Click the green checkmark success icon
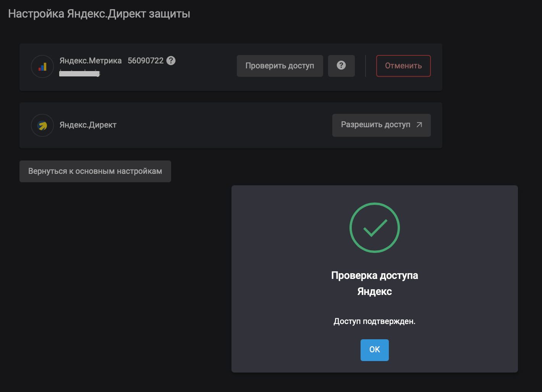 (374, 228)
